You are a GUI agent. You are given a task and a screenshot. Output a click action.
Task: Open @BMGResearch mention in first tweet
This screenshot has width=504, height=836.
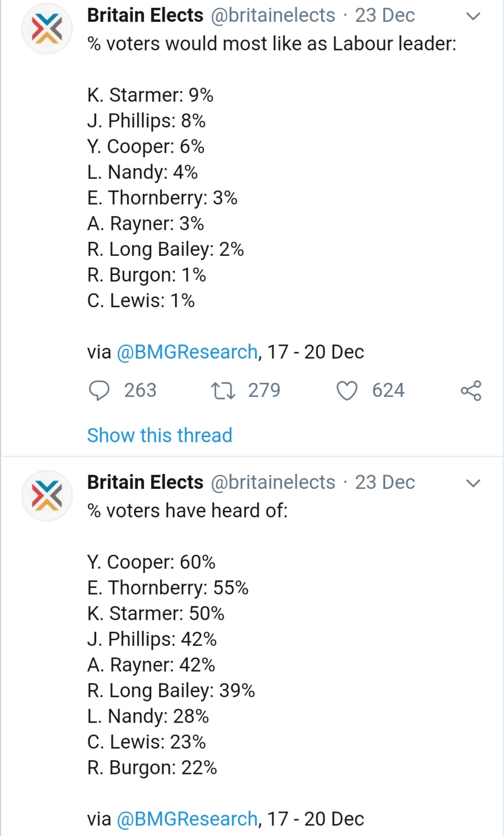pos(187,352)
